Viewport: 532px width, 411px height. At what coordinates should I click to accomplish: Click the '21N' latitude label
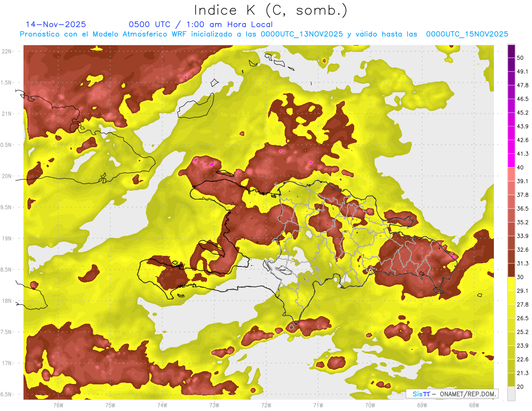tap(6, 114)
